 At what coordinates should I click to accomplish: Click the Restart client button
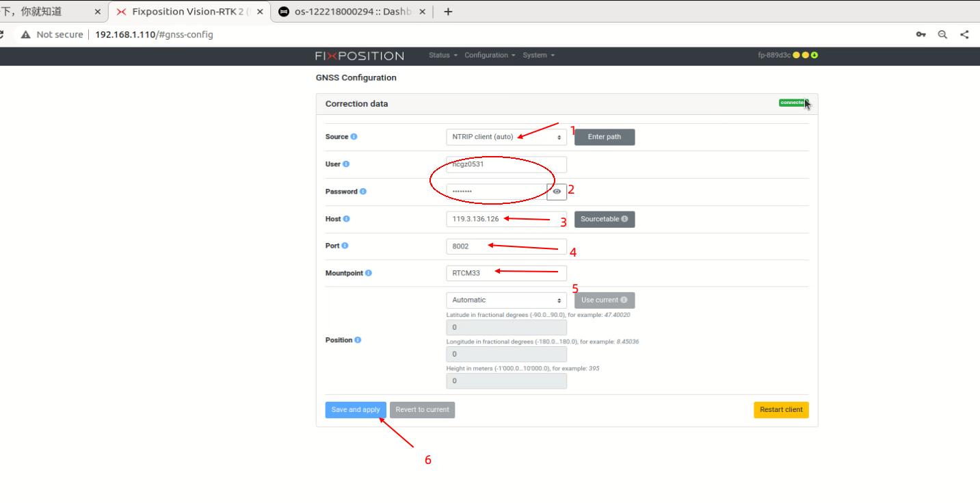[x=781, y=410]
